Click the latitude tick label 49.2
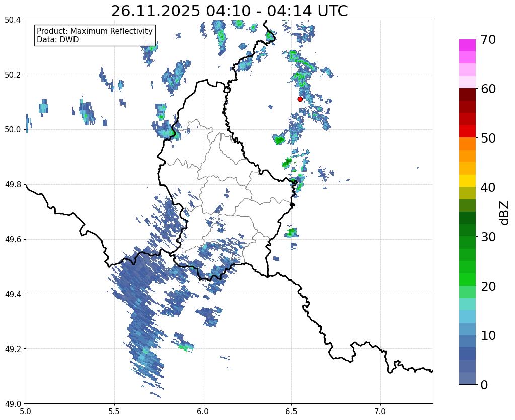Image resolution: width=515 pixels, height=420 pixels. [13, 349]
